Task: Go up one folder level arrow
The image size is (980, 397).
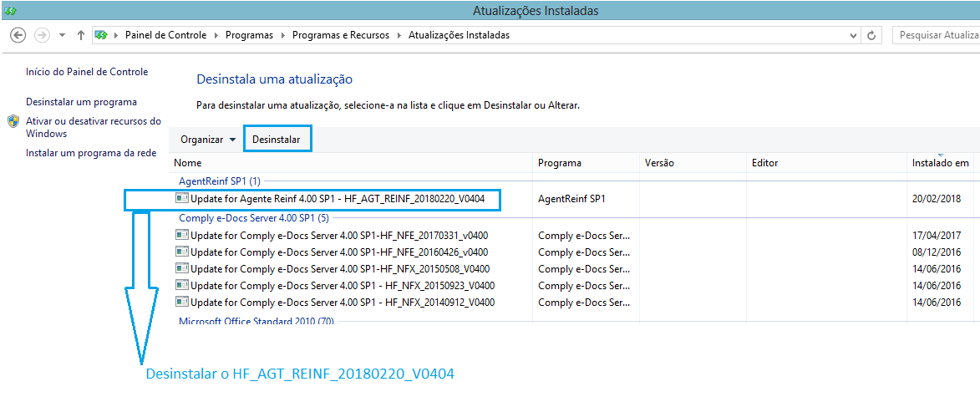Action: pos(81,36)
